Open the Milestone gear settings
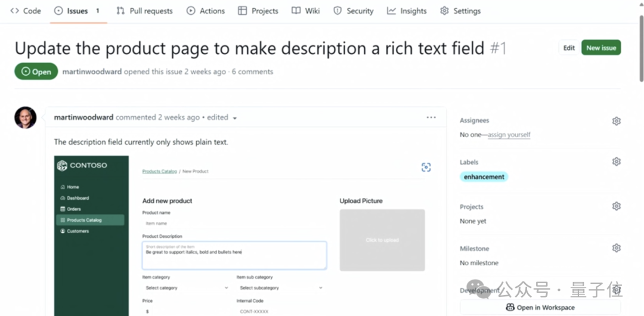Image resolution: width=644 pixels, height=316 pixels. coord(617,248)
